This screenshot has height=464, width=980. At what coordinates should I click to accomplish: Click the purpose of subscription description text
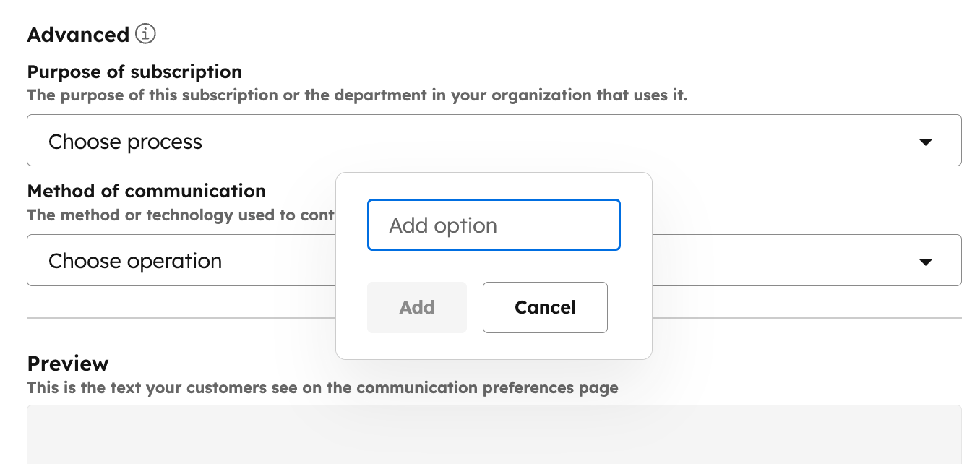[356, 95]
